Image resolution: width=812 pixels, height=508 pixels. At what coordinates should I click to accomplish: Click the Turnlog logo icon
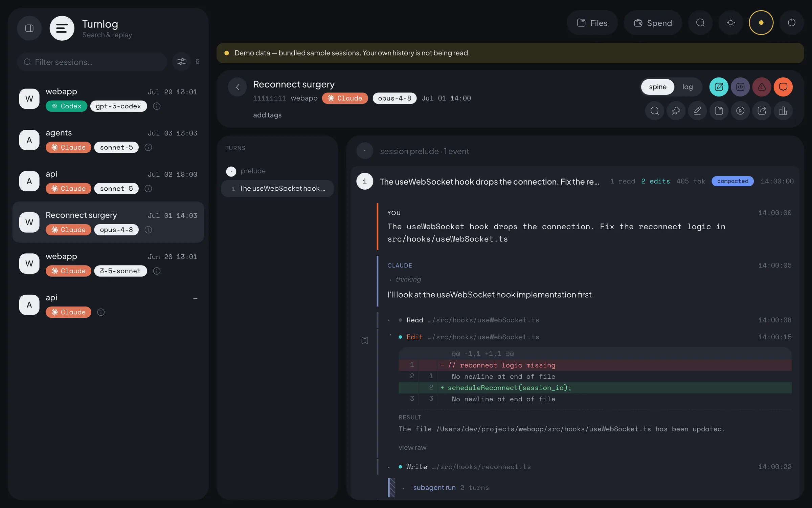point(62,28)
